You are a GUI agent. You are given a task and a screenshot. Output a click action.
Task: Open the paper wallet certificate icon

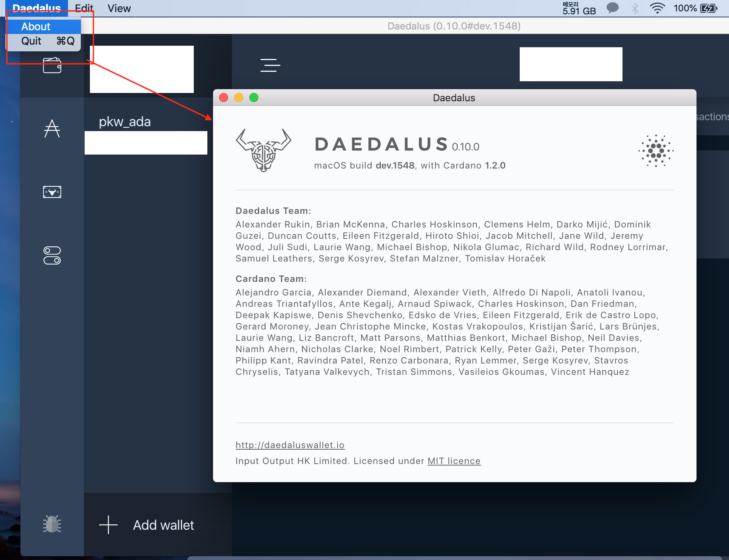coord(52,192)
